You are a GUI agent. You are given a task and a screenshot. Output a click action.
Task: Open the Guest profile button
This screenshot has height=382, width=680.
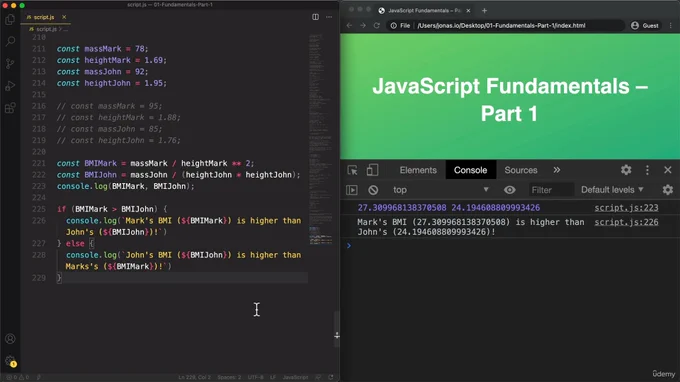point(645,26)
